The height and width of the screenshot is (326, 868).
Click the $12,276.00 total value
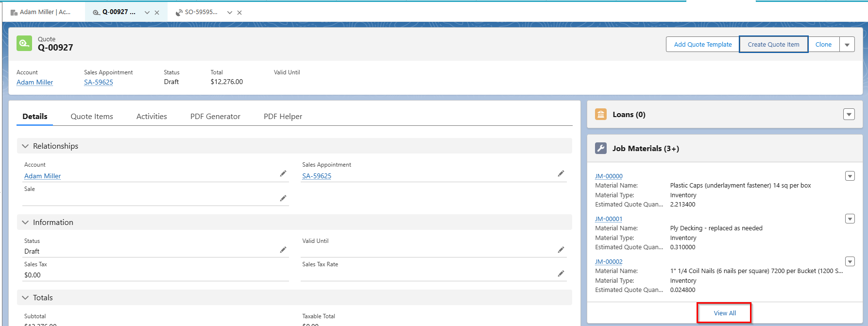click(x=226, y=82)
